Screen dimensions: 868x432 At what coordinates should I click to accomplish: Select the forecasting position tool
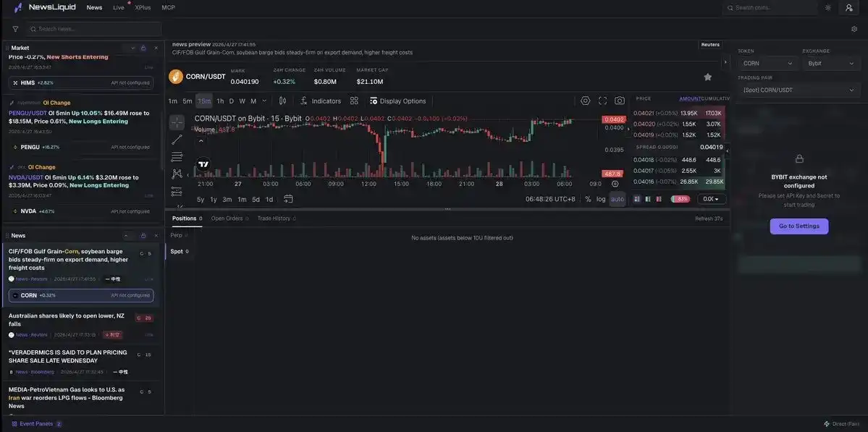coord(177,191)
